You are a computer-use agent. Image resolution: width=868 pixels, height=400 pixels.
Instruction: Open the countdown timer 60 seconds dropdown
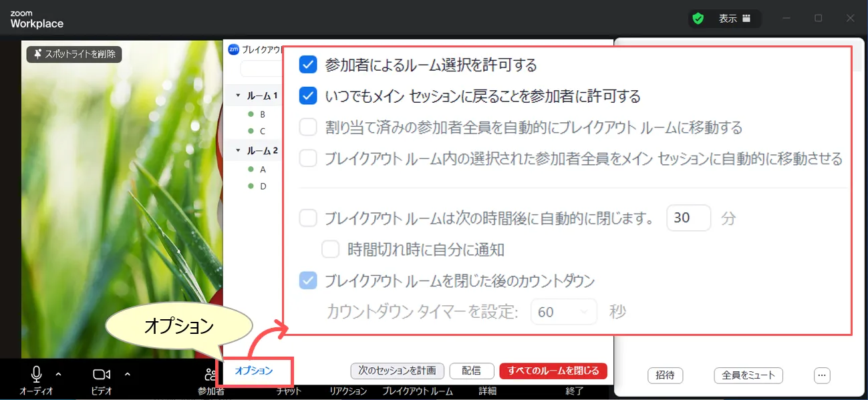click(563, 312)
